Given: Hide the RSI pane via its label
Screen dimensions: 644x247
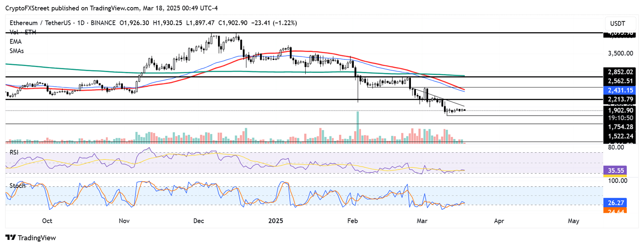Looking at the screenshot, I should point(13,152).
